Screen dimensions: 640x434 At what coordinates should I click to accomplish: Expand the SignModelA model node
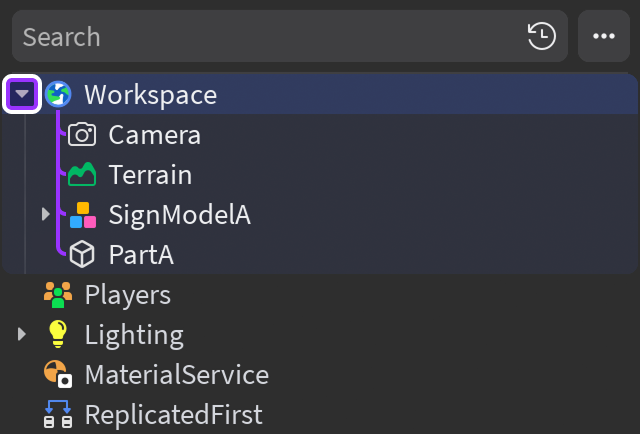[46, 214]
